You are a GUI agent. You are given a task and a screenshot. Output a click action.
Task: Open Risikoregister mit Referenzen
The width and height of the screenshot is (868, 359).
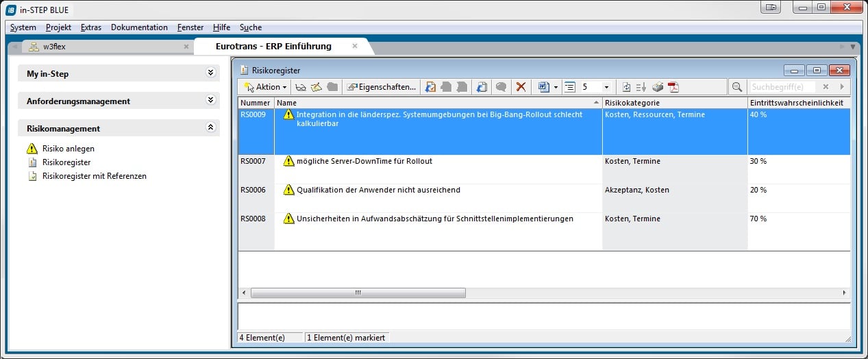[x=94, y=176]
